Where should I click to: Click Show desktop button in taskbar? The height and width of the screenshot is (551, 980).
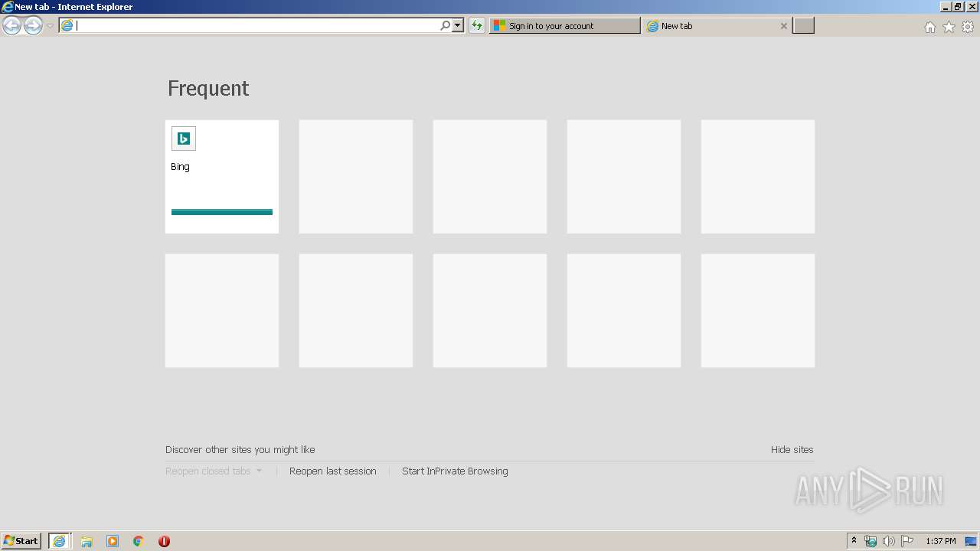(x=972, y=541)
